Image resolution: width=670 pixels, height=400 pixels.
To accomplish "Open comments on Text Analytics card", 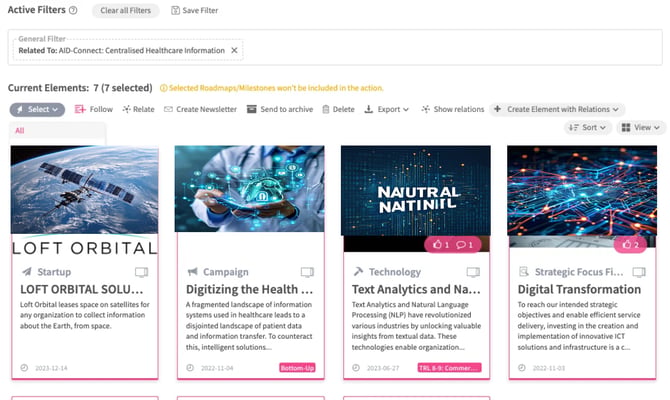I will pos(464,244).
